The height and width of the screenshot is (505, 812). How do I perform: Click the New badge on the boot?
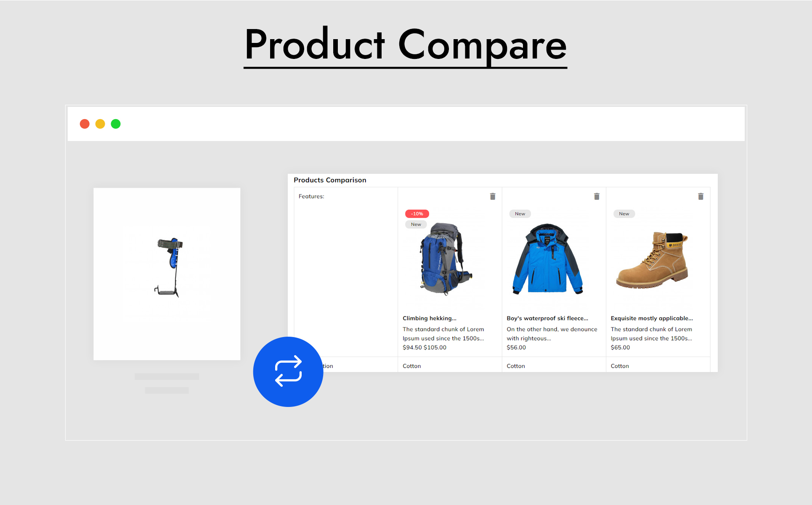click(x=624, y=214)
